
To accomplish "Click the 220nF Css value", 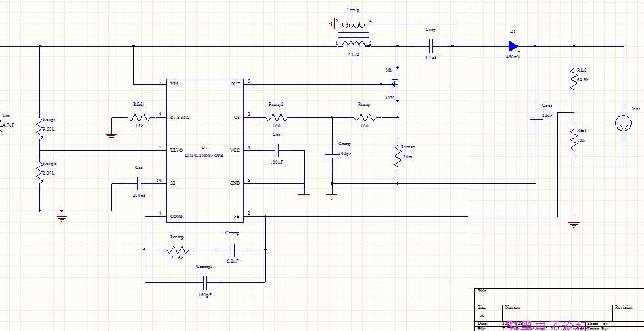I will pyautogui.click(x=139, y=196).
